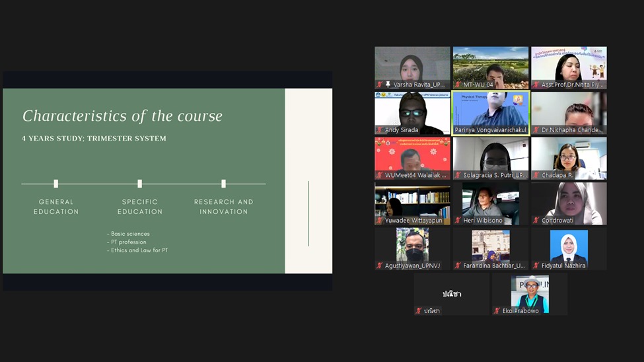Click muted microphone icon beside Varsha Ravita
Viewport: 644px width, 362px height.
(x=380, y=85)
